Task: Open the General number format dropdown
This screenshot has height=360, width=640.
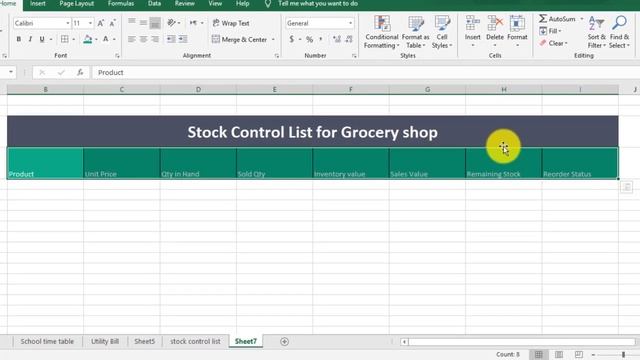Action: 350,23
